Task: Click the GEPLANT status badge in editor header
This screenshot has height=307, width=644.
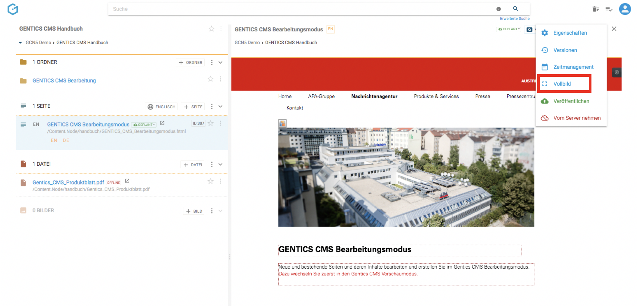Action: (x=509, y=29)
